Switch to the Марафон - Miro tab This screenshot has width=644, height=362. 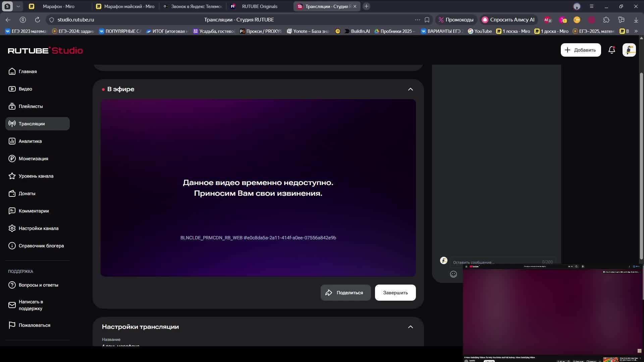(58, 6)
